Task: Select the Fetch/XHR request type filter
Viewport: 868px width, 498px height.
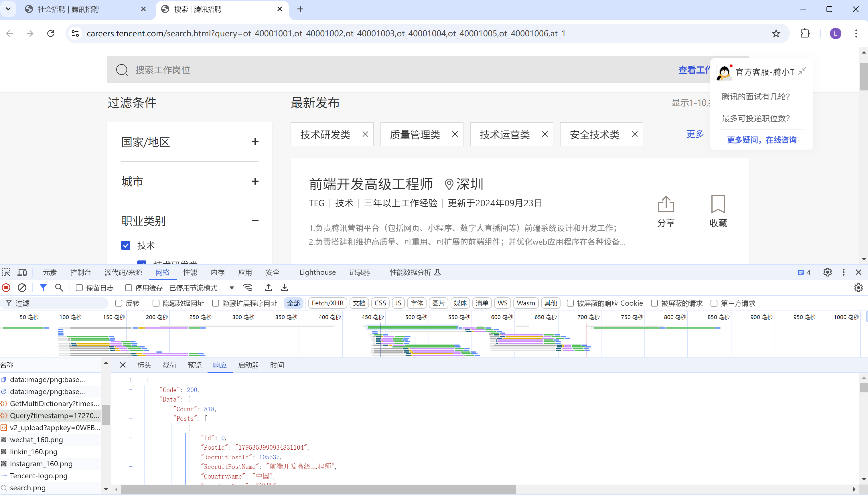Action: tap(328, 303)
